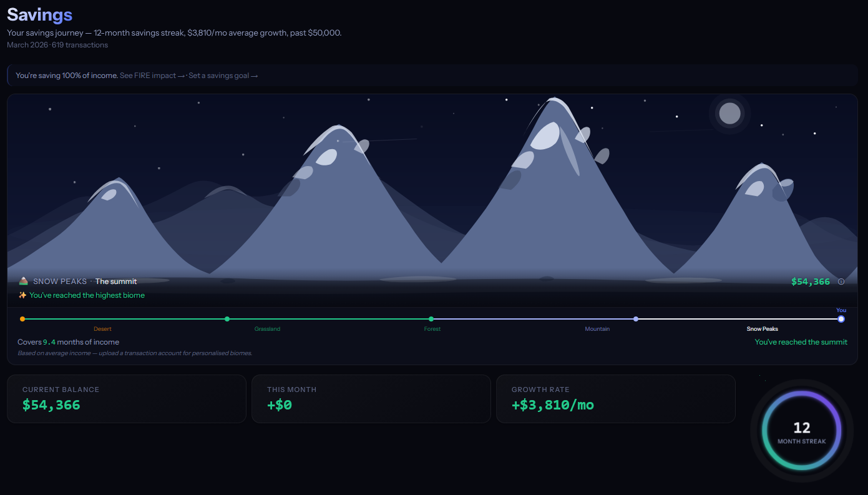Click the Snow Peaks mountain emoji icon

[23, 282]
